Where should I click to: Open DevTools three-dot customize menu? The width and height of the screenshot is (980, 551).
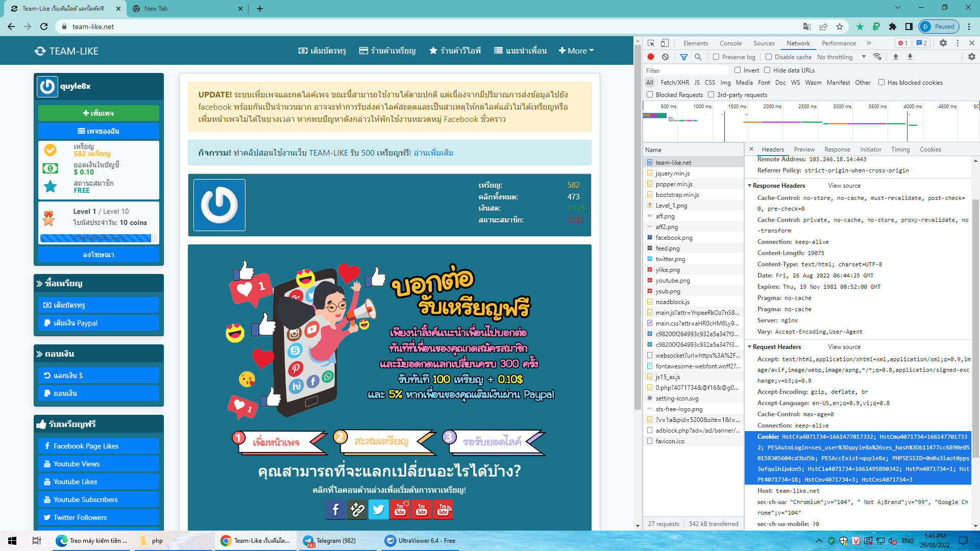(958, 43)
